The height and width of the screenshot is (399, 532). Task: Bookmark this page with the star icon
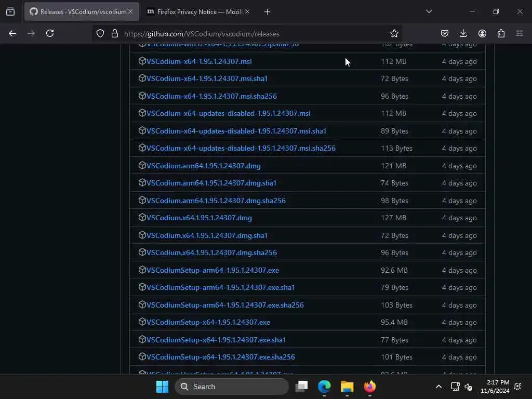394,33
